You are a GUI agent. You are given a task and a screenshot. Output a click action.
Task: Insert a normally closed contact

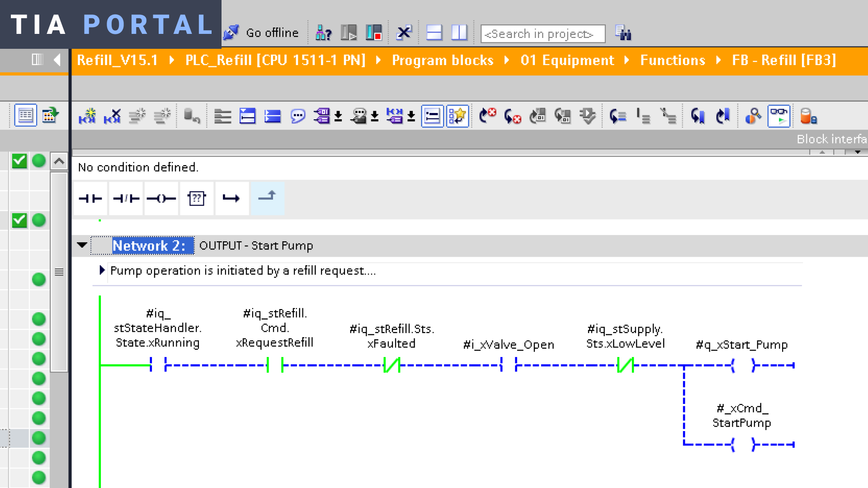(126, 198)
